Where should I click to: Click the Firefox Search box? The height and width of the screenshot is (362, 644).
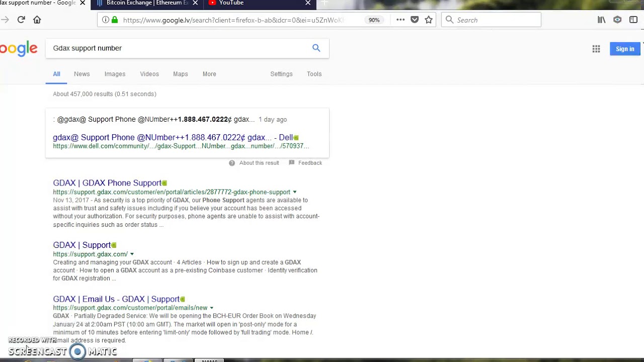491,20
